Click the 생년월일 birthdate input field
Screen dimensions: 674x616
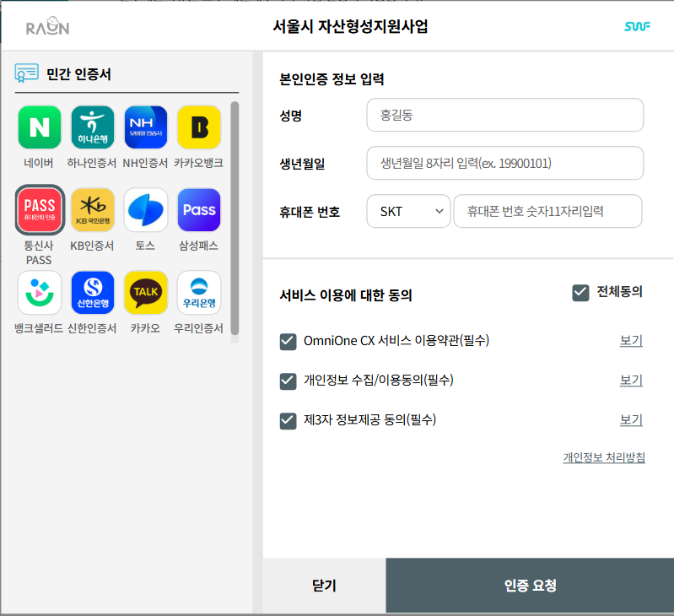click(x=505, y=163)
